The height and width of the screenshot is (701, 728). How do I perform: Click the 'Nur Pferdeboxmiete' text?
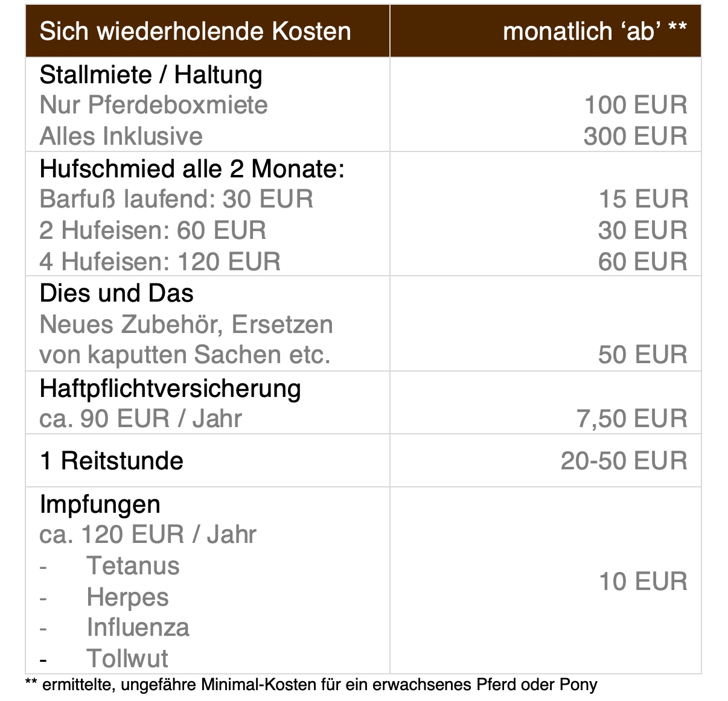[x=153, y=105]
